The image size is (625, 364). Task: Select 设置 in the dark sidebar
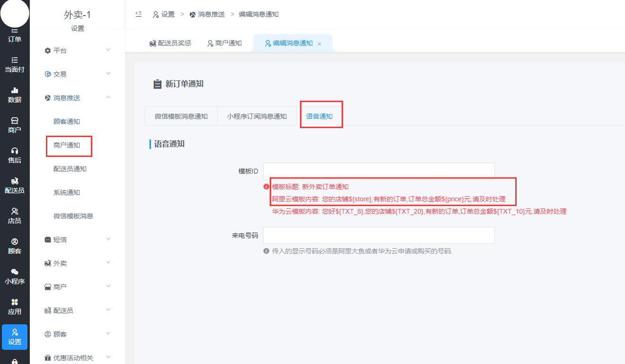pos(15,337)
